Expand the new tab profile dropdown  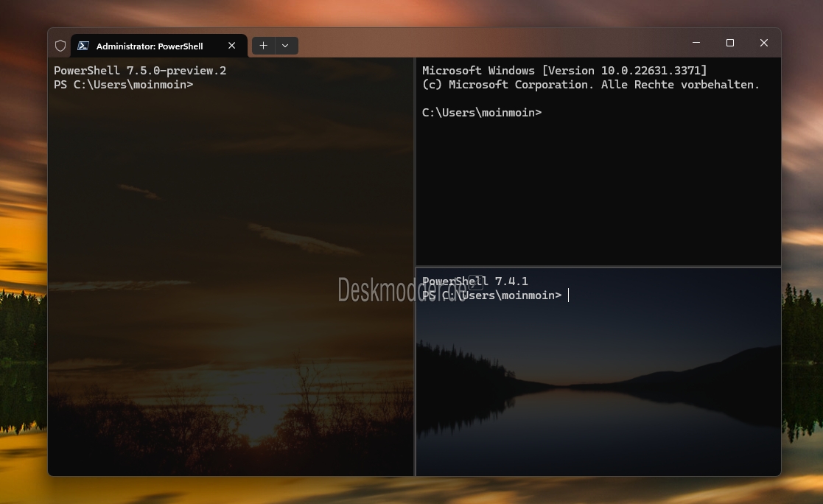(286, 46)
